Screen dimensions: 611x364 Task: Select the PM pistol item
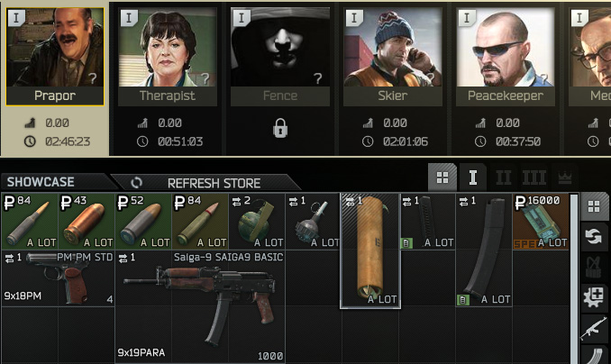click(x=58, y=278)
